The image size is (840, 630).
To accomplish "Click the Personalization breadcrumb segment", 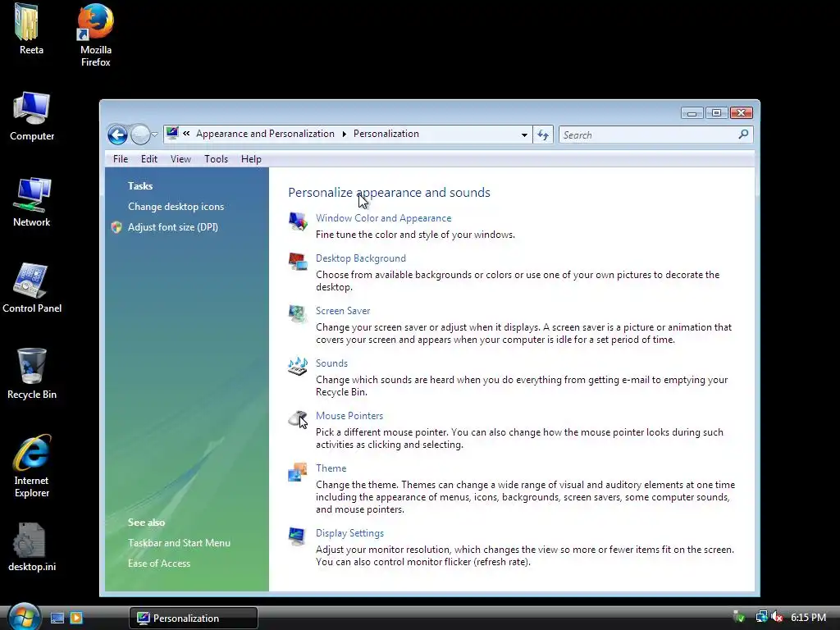I will click(386, 134).
